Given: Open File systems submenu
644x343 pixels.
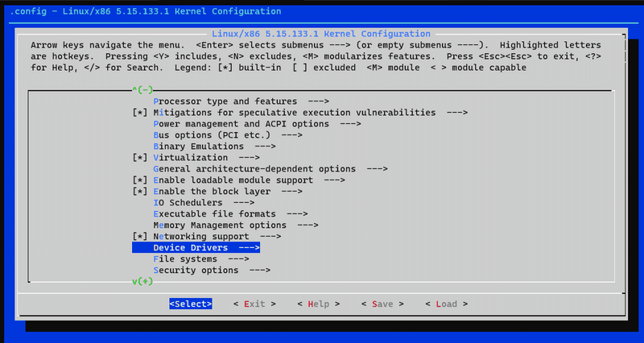Looking at the screenshot, I should (x=201, y=259).
